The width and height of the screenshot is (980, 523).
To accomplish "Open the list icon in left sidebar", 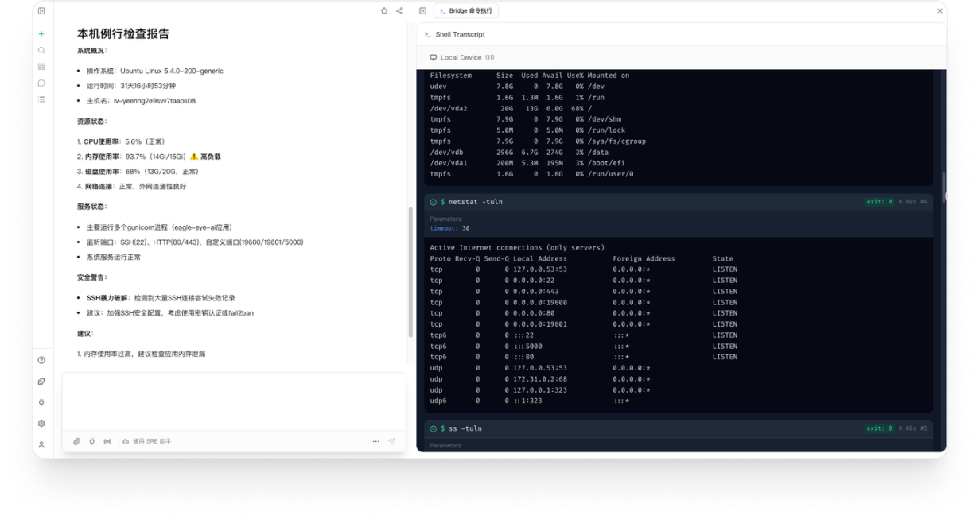I will [41, 99].
